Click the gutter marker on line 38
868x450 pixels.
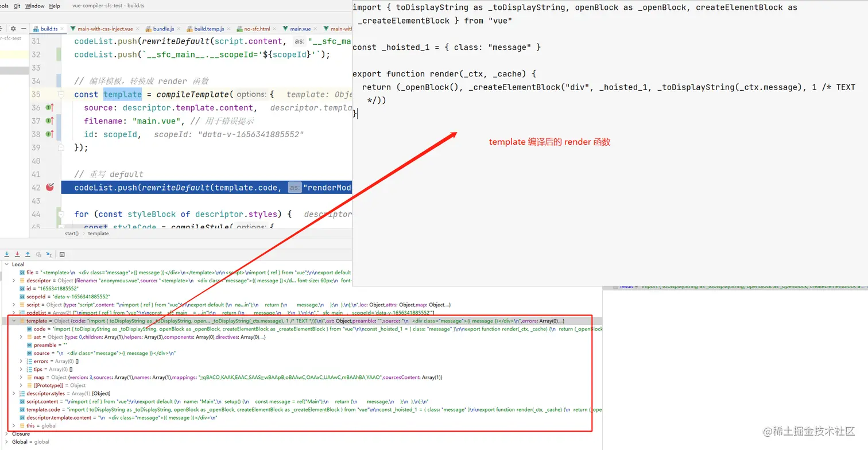pos(49,134)
